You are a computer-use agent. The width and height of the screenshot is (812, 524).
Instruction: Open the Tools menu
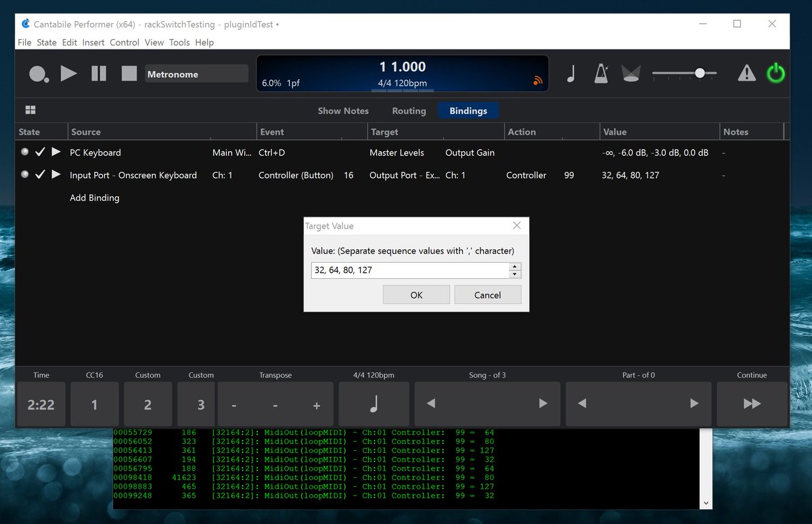click(x=179, y=42)
